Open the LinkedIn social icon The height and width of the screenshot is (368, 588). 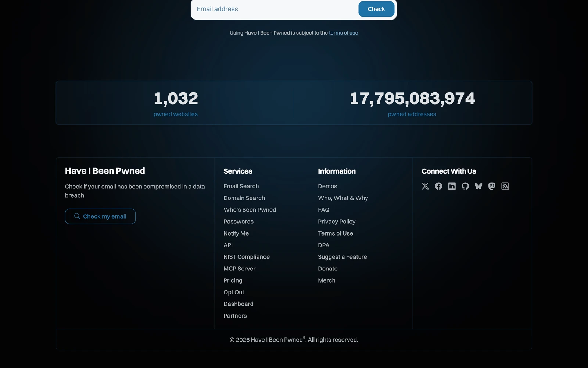[452, 186]
